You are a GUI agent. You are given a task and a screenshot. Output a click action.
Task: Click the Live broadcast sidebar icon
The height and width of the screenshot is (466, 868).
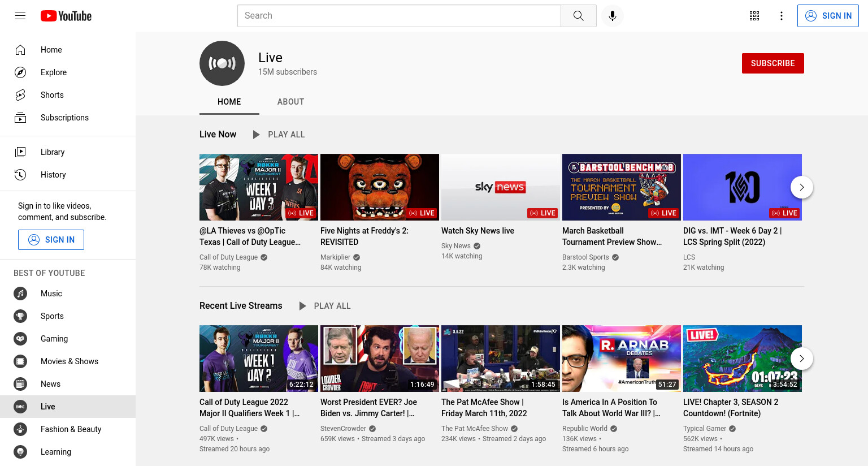coord(20,407)
